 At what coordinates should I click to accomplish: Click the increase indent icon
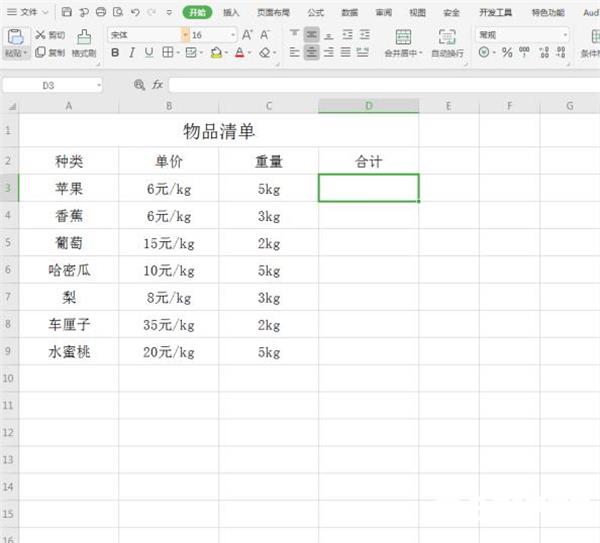[x=365, y=35]
